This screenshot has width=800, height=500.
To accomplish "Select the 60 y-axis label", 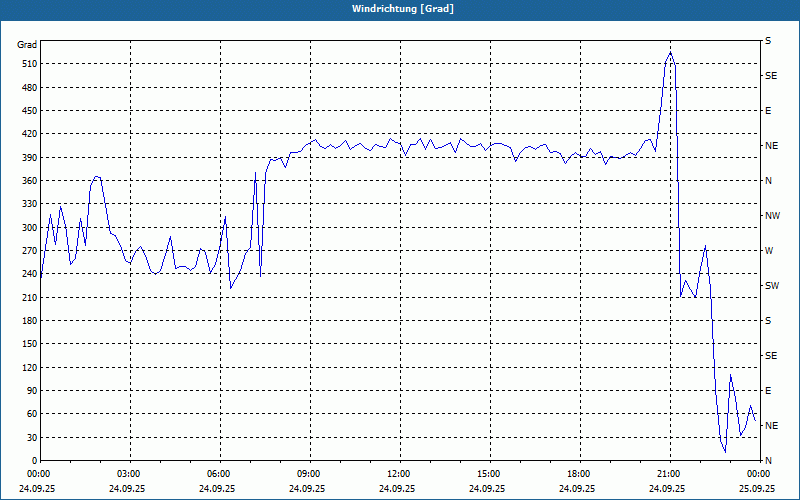I will point(31,414).
